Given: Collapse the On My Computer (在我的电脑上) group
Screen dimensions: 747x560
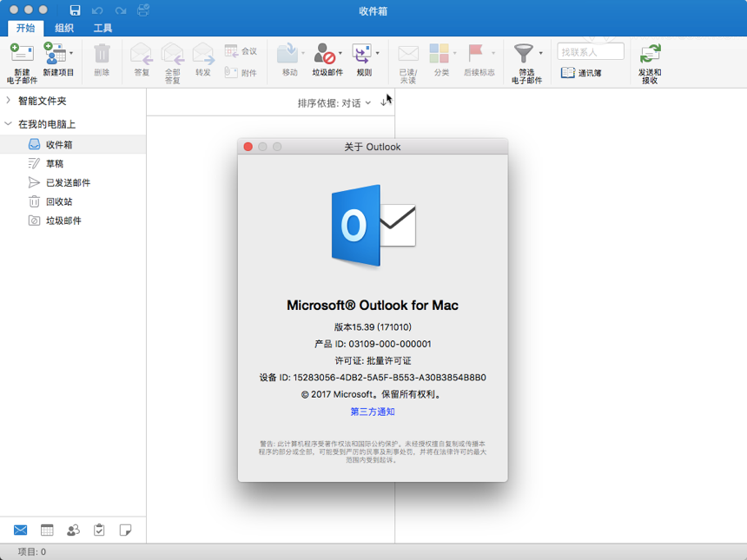Looking at the screenshot, I should pyautogui.click(x=8, y=124).
